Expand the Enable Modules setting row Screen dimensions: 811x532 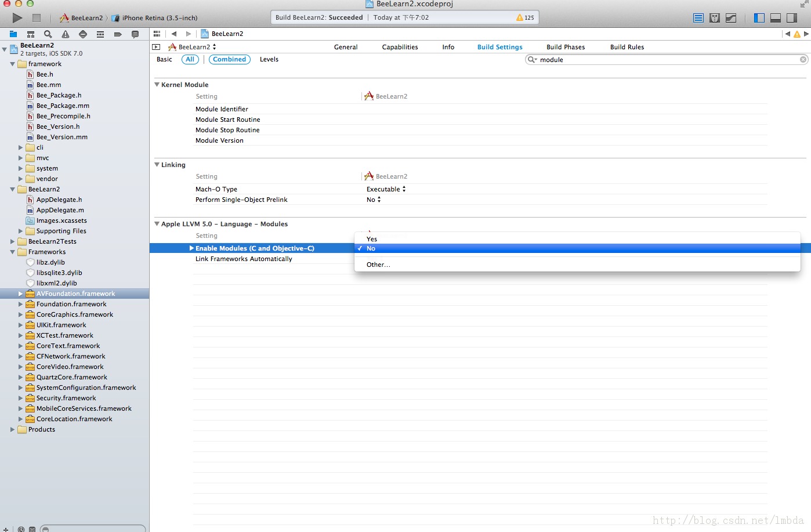(x=191, y=248)
